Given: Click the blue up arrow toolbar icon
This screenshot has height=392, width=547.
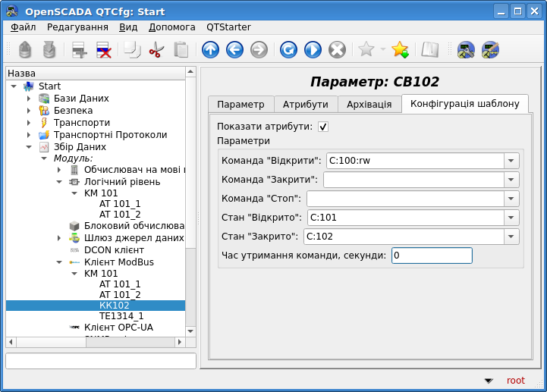Looking at the screenshot, I should pos(210,50).
